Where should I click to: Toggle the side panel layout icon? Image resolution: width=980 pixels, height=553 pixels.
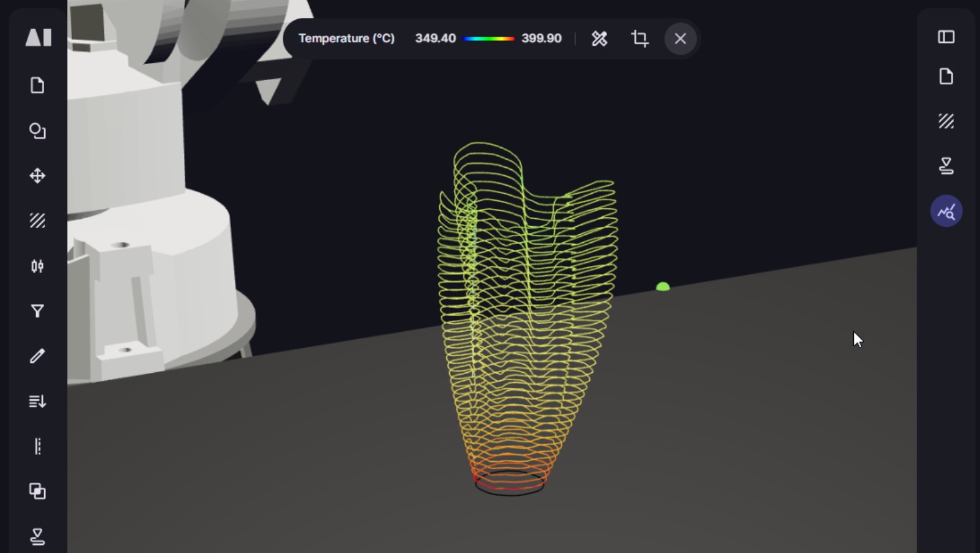pyautogui.click(x=946, y=37)
